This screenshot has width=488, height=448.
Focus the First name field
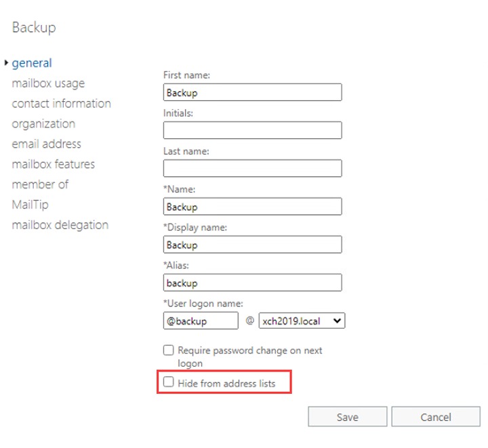pyautogui.click(x=252, y=93)
